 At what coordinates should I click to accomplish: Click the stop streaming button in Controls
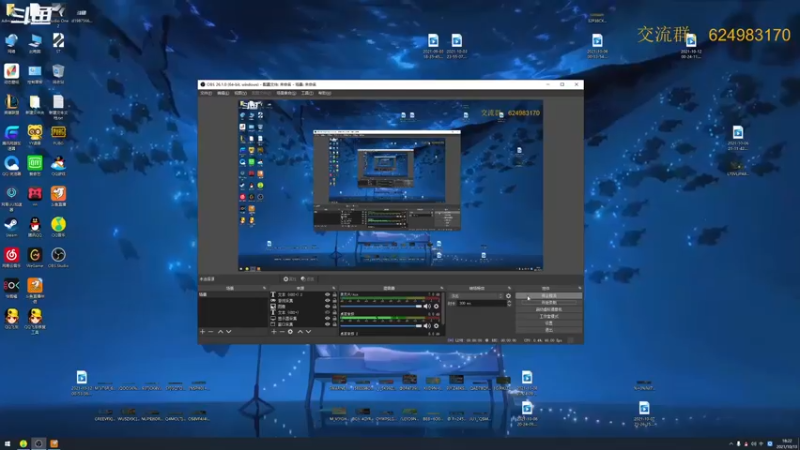point(548,296)
